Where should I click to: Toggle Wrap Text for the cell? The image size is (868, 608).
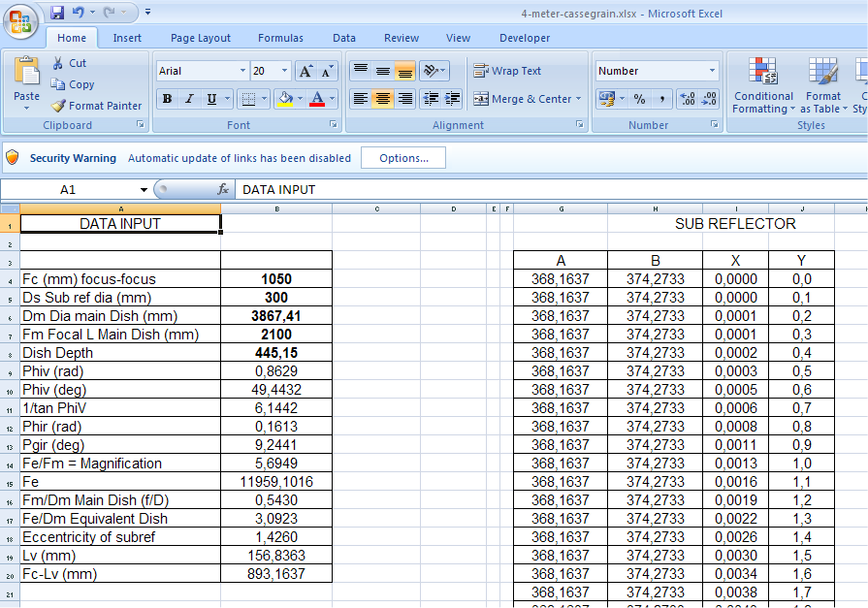(507, 71)
